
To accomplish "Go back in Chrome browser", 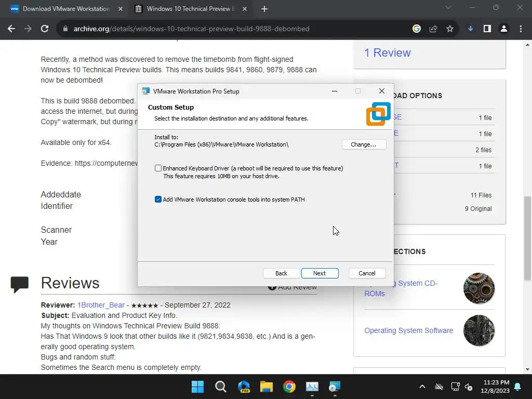I will coord(11,29).
